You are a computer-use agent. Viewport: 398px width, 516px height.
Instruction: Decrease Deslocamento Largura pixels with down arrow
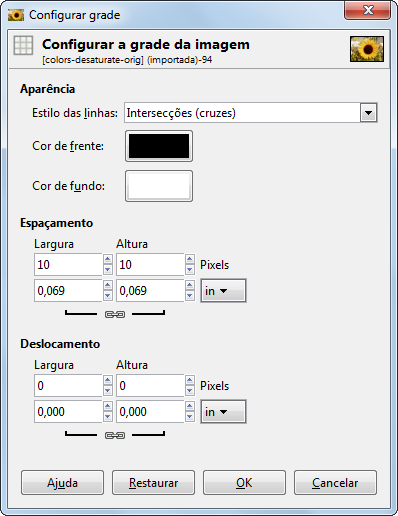click(108, 391)
